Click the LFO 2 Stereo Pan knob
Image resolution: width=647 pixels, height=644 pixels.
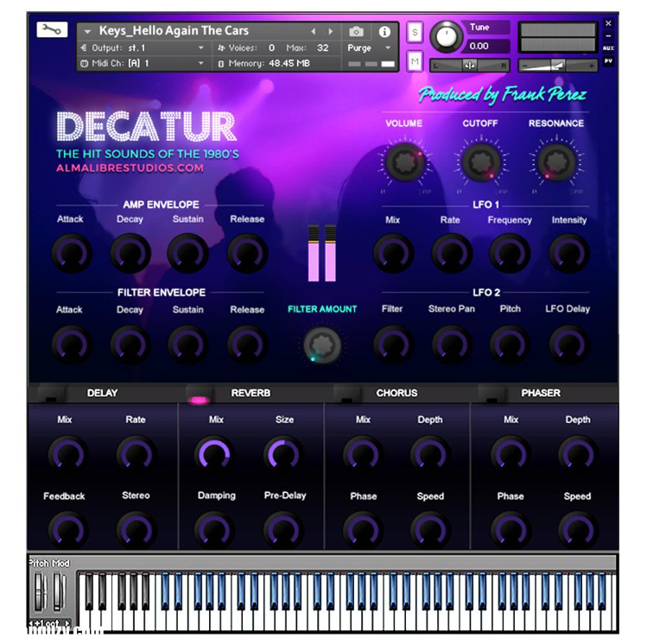coord(452,344)
